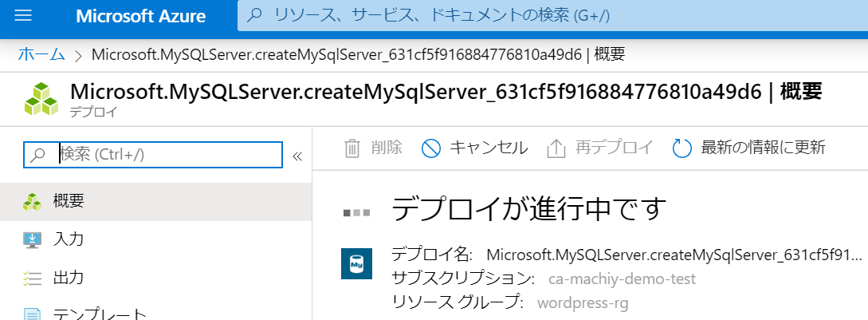This screenshot has width=868, height=320.
Task: Collapse the sidebar with double chevron
Action: tap(297, 156)
